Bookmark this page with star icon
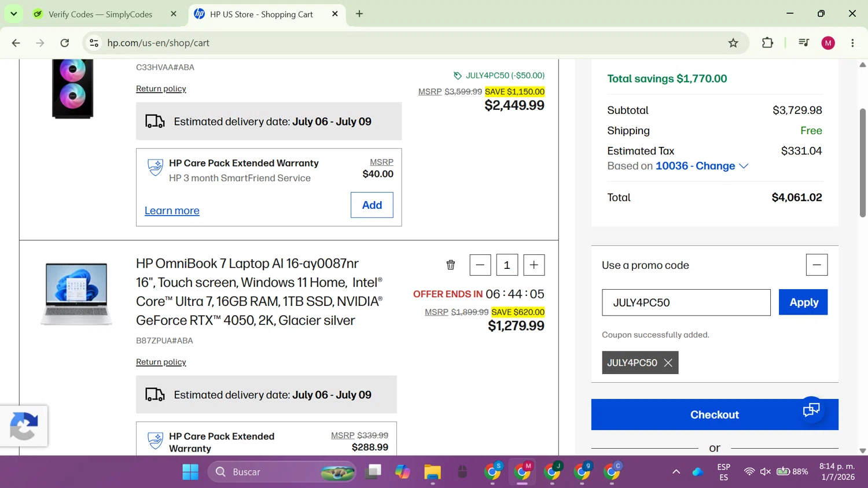 tap(733, 43)
